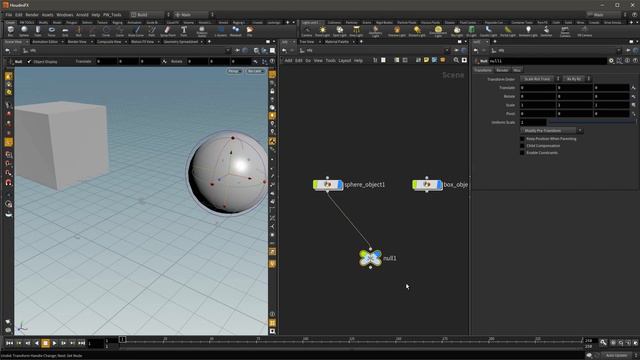The image size is (640, 360).
Task: Add a Portal Light from the shelf
Action: pyautogui.click(x=507, y=31)
